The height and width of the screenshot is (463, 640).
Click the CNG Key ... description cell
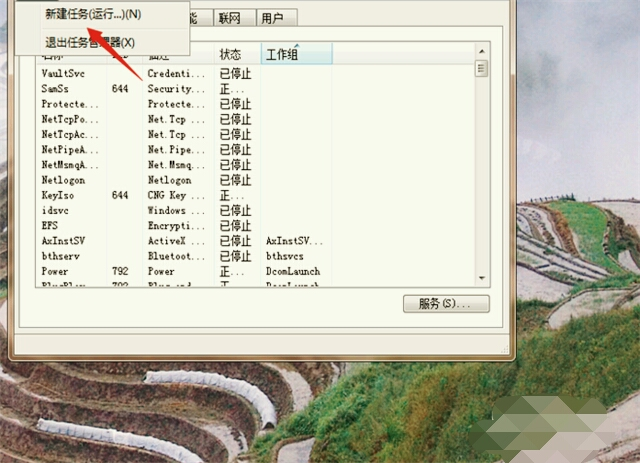pos(176,195)
